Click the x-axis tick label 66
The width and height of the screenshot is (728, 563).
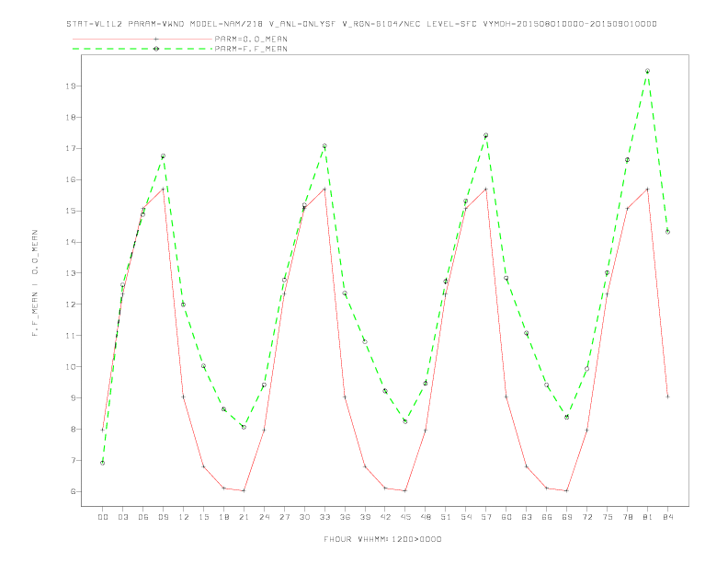click(547, 517)
